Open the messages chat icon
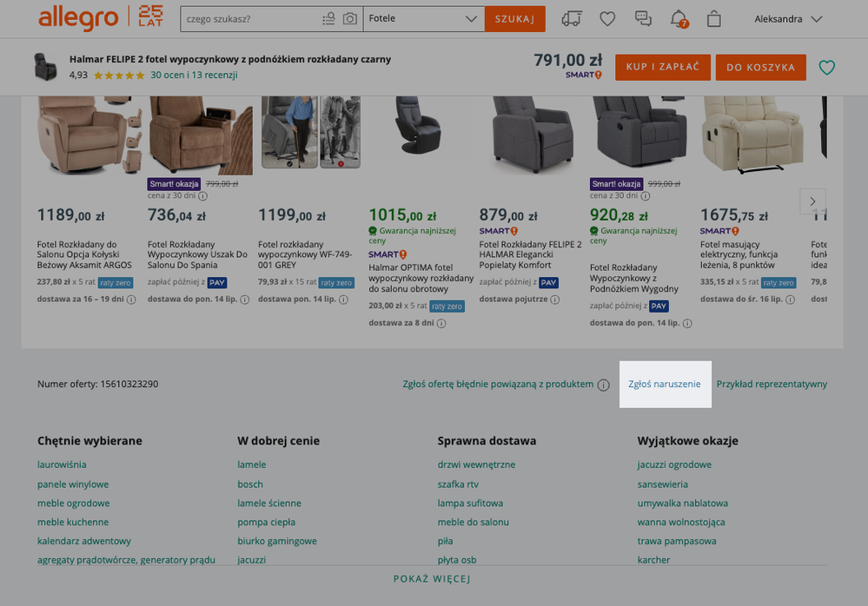This screenshot has width=868, height=606. (643, 19)
